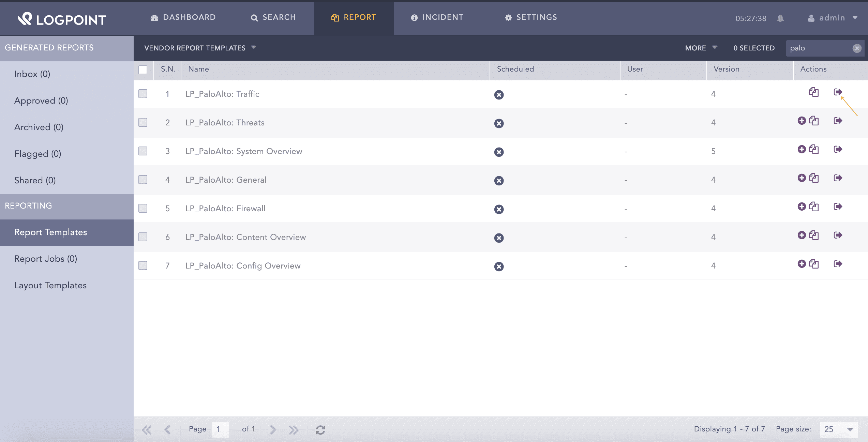Image resolution: width=868 pixels, height=442 pixels.
Task: Export the LP_PaloAlto: Traffic template
Action: coord(839,92)
